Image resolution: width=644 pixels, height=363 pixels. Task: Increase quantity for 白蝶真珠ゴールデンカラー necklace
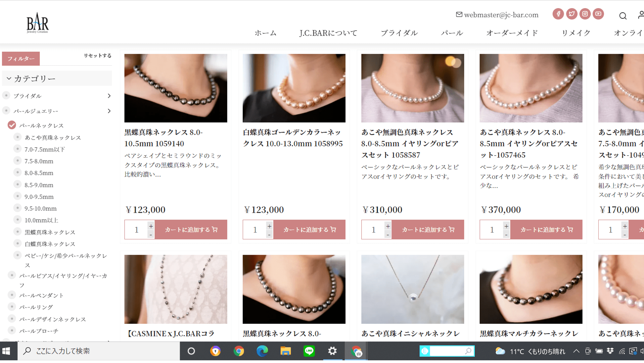pos(269,226)
